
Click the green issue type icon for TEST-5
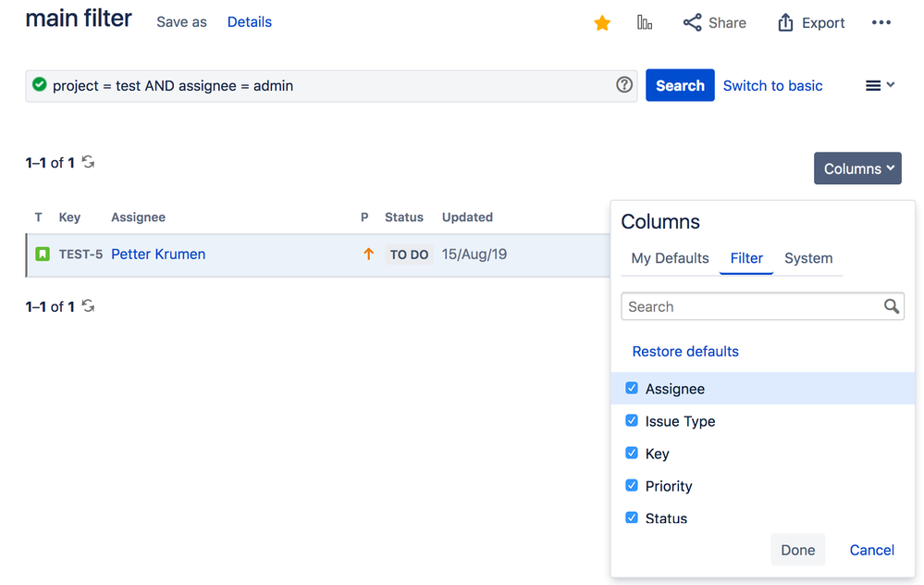pos(43,254)
